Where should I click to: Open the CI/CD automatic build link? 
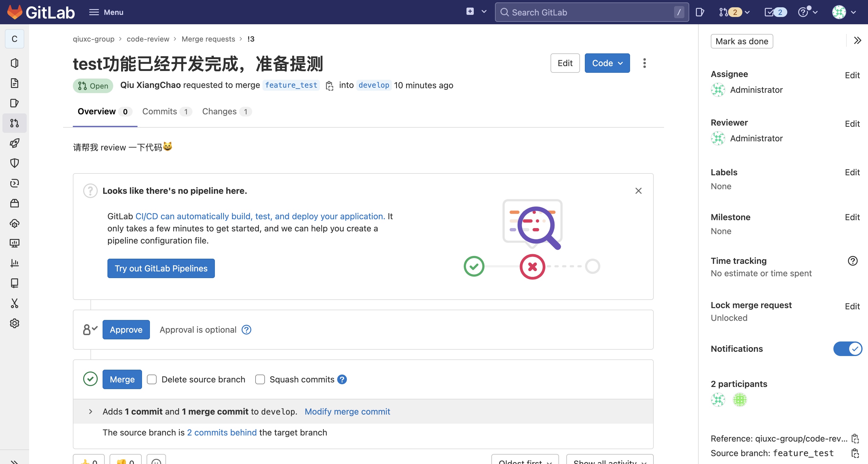pyautogui.click(x=260, y=216)
